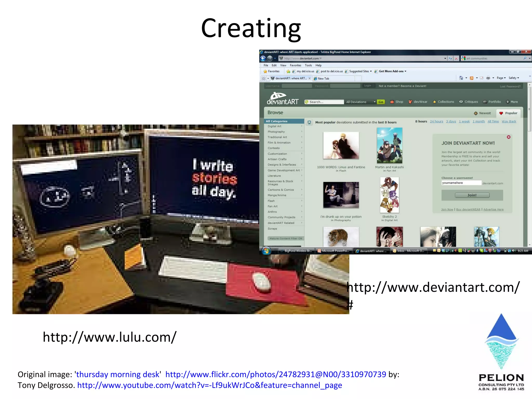Click the thursday morning desk link

click(118, 374)
